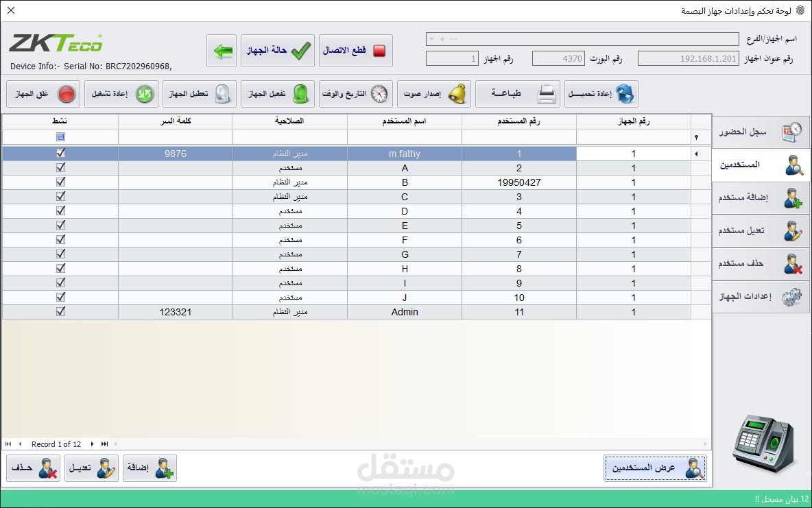Select password cell 9876
Image resolution: width=812 pixels, height=508 pixels.
pos(176,154)
